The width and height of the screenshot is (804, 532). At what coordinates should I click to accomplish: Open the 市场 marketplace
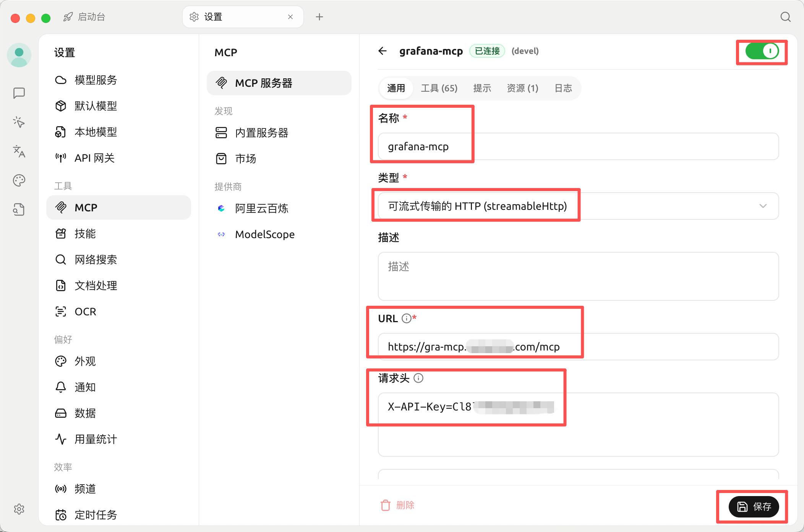tap(279, 159)
